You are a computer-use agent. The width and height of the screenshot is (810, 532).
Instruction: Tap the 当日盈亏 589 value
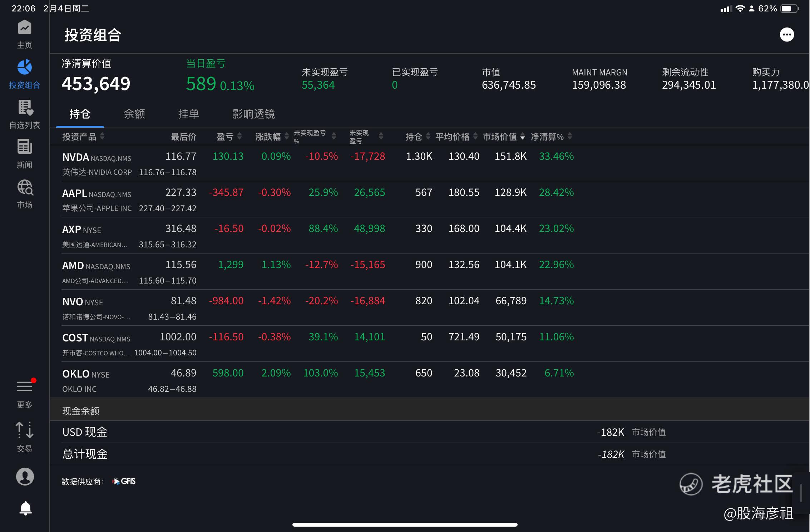pyautogui.click(x=201, y=84)
